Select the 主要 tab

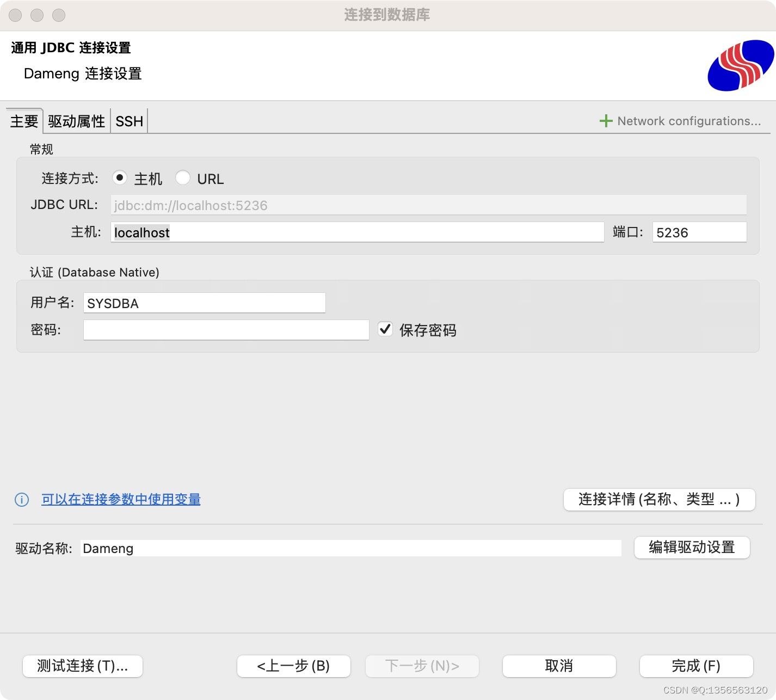(23, 121)
